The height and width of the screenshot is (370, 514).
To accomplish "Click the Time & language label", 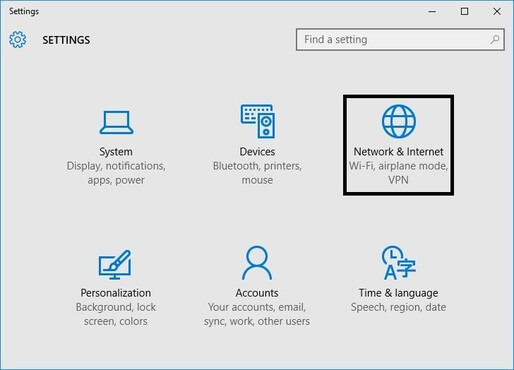I will 398,293.
